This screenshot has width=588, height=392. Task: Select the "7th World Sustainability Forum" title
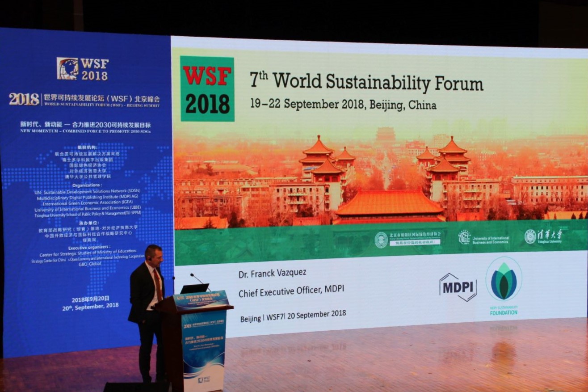(x=366, y=82)
